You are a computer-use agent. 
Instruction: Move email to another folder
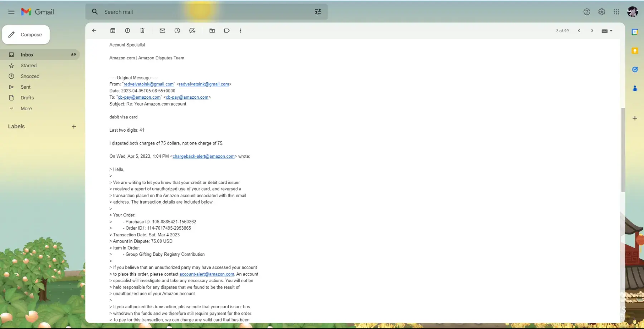pyautogui.click(x=212, y=31)
